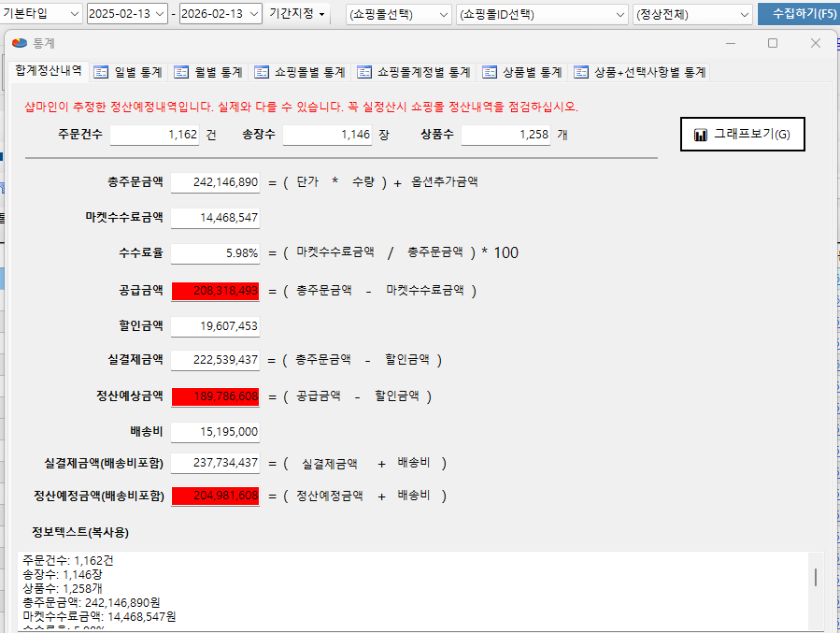Click the 쇼핑몰별 통계 tab icon
This screenshot has height=633, width=840.
(x=263, y=72)
